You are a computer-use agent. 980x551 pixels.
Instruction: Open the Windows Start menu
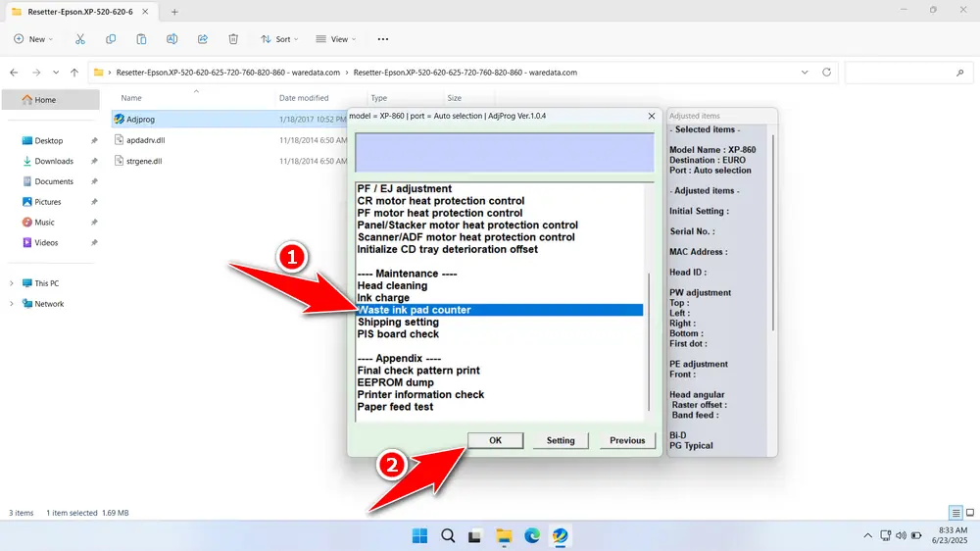420,536
